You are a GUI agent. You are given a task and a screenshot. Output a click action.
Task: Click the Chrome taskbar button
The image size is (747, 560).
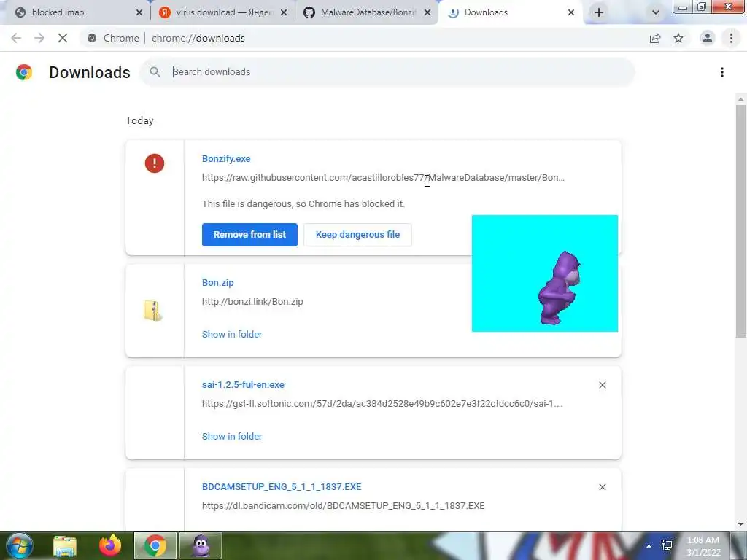coord(155,545)
